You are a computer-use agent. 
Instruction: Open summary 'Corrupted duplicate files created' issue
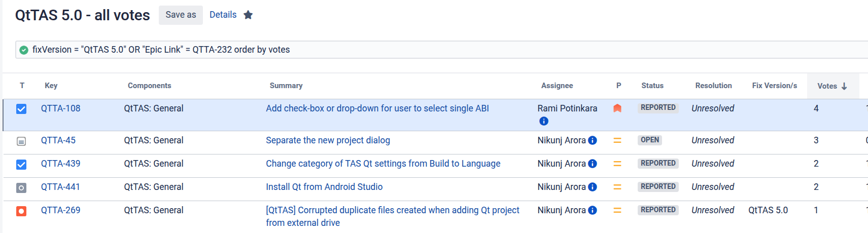393,216
